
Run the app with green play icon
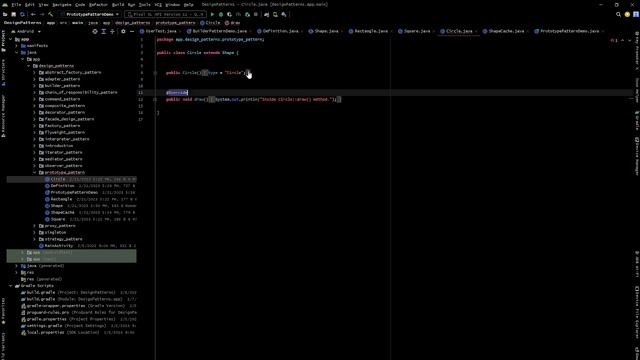tap(212, 14)
